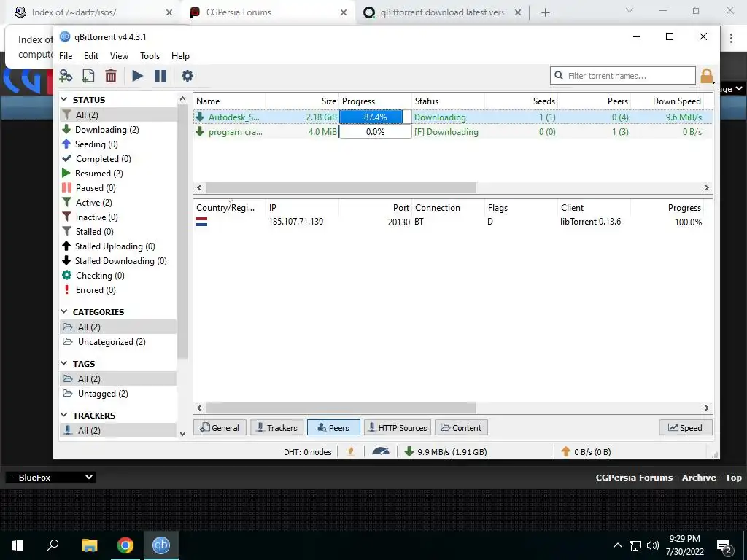Open the BlueFox style dropdown on forum page
The image size is (747, 560).
[50, 477]
